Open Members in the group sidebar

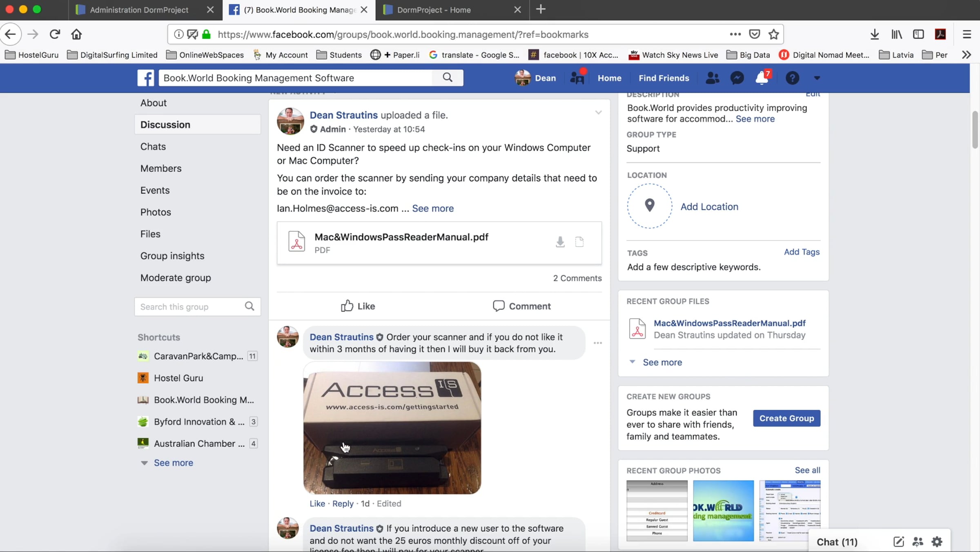point(161,168)
